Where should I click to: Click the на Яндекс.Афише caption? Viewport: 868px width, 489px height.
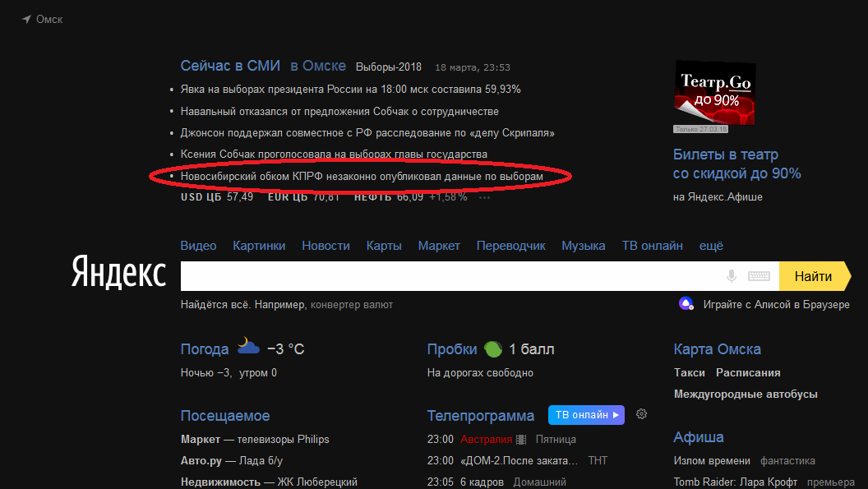718,196
